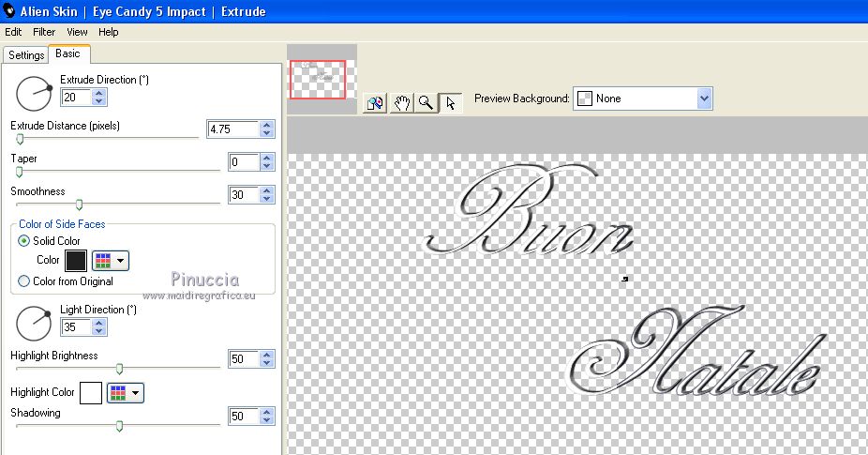The height and width of the screenshot is (455, 868).
Task: Click the white Highlight Color swatch
Action: (91, 393)
